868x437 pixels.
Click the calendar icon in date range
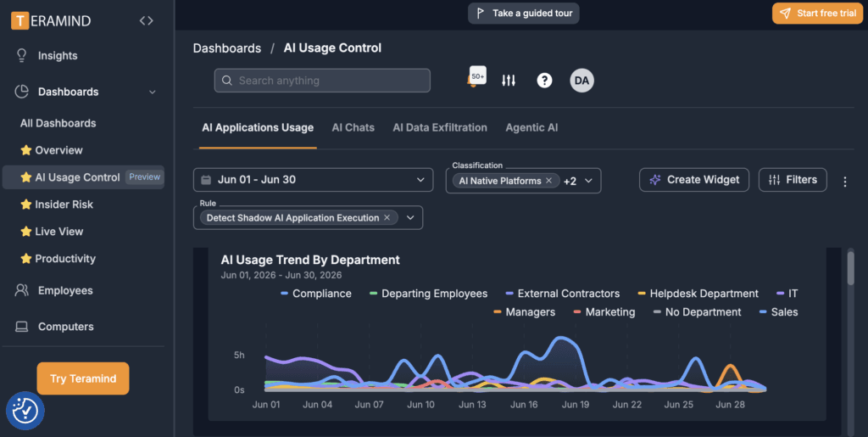(206, 180)
